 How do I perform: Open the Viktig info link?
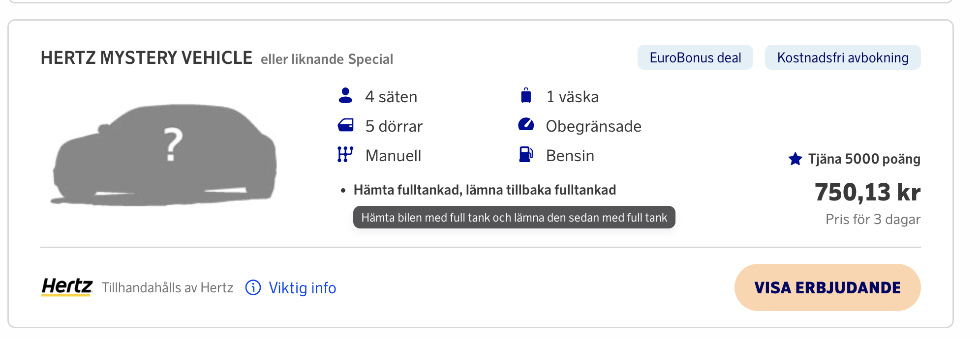pos(301,288)
